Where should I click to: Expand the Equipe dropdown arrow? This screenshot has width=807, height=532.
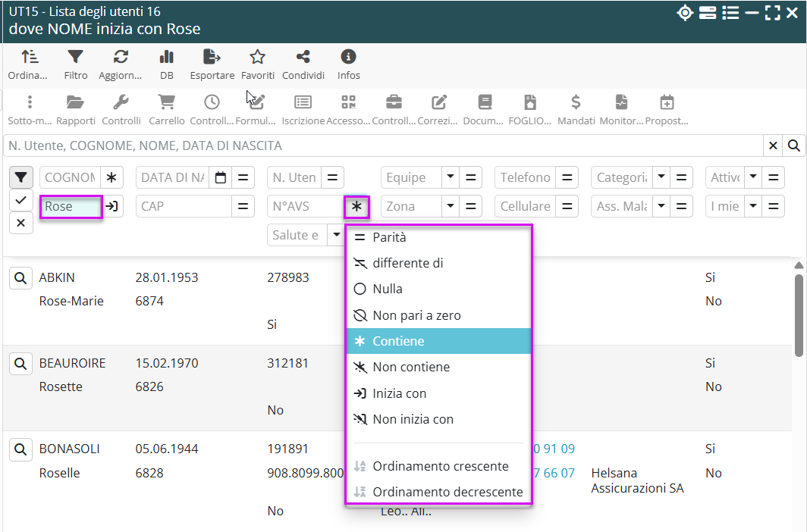[450, 177]
